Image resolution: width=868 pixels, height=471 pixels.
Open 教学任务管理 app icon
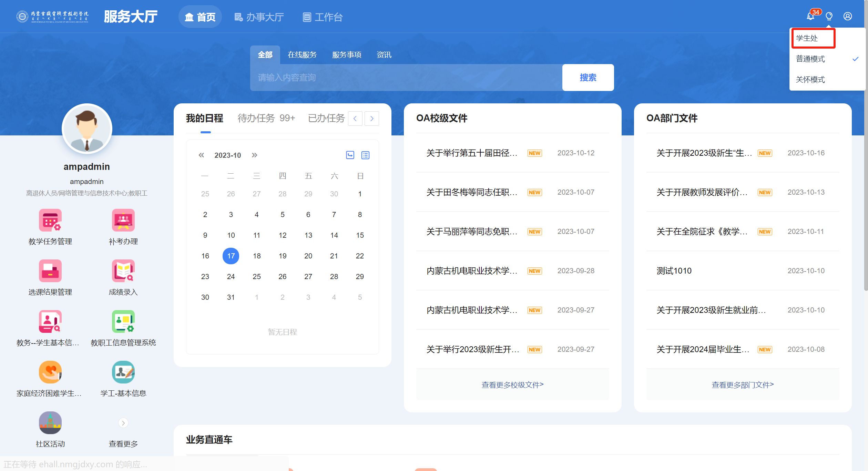(x=50, y=220)
